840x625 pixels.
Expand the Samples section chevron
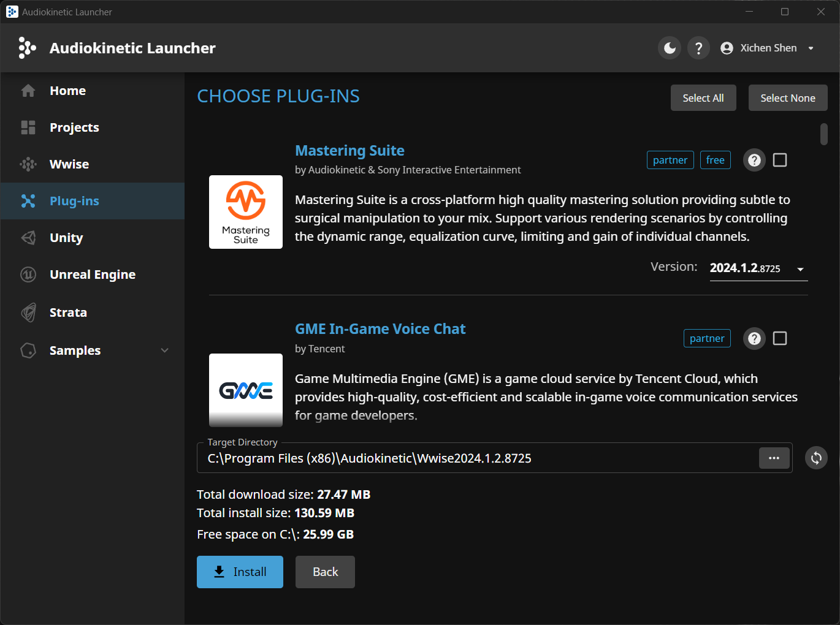(164, 350)
